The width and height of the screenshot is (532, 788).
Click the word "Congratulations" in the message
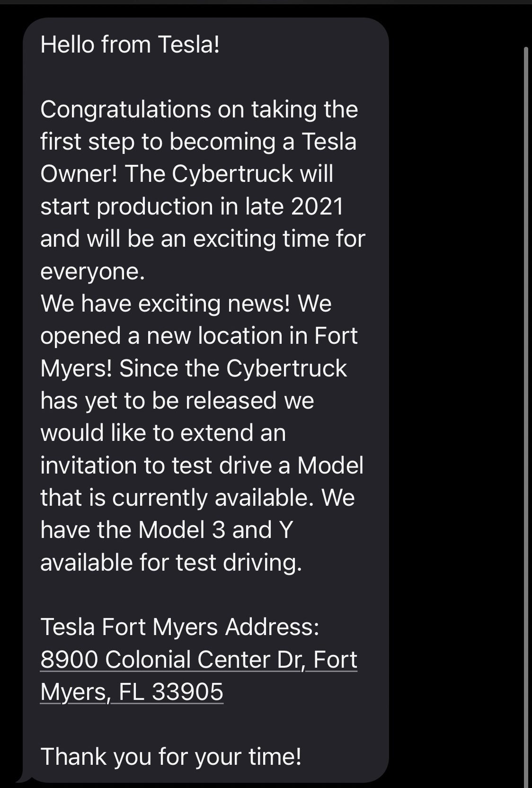click(125, 110)
